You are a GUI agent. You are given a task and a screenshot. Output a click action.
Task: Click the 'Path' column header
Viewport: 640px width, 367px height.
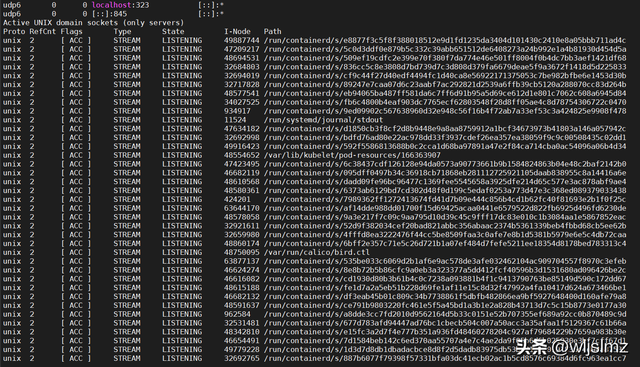click(273, 31)
